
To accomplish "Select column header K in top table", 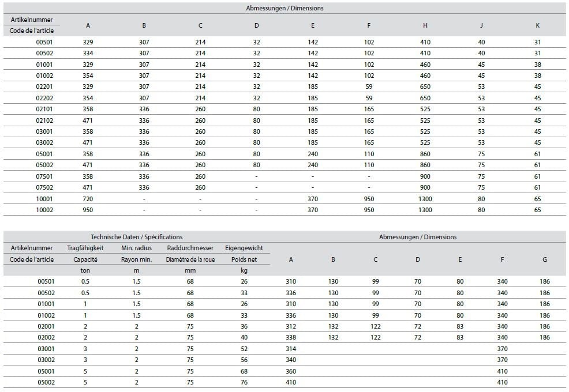I will click(537, 25).
